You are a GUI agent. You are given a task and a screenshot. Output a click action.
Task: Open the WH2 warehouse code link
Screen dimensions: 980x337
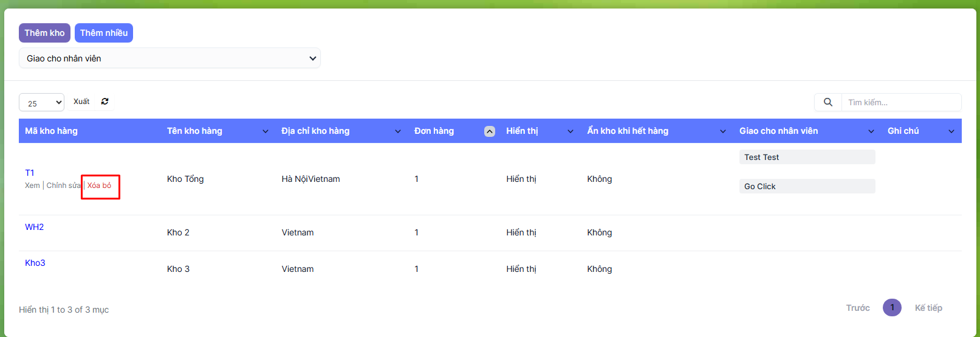(x=34, y=227)
